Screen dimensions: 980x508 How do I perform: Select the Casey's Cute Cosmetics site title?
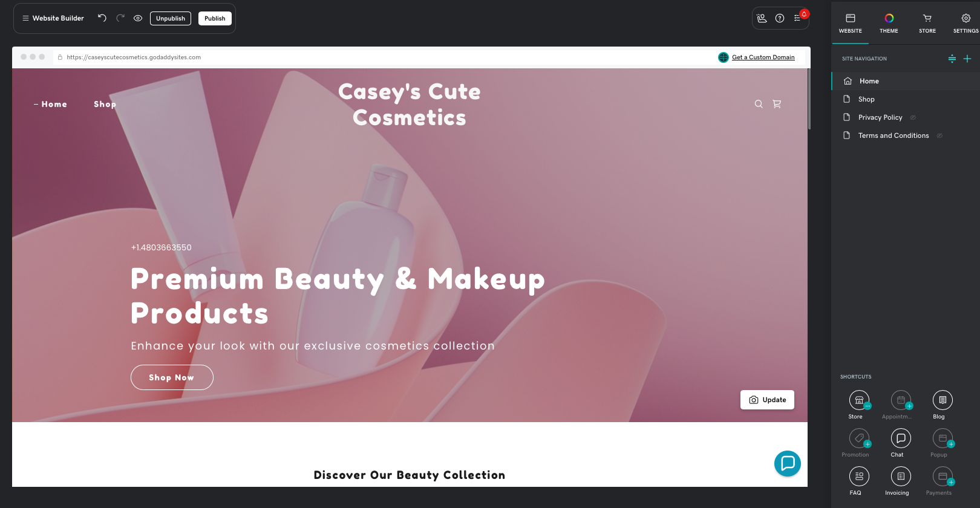(x=410, y=105)
